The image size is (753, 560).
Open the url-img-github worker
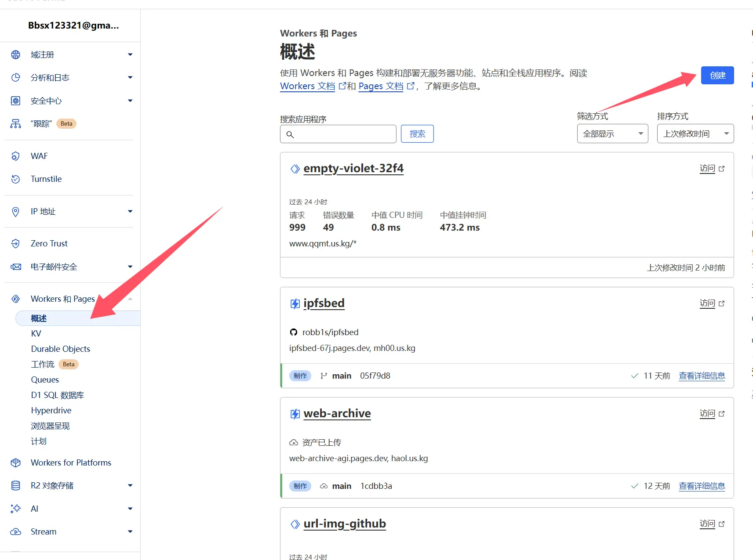tap(345, 524)
